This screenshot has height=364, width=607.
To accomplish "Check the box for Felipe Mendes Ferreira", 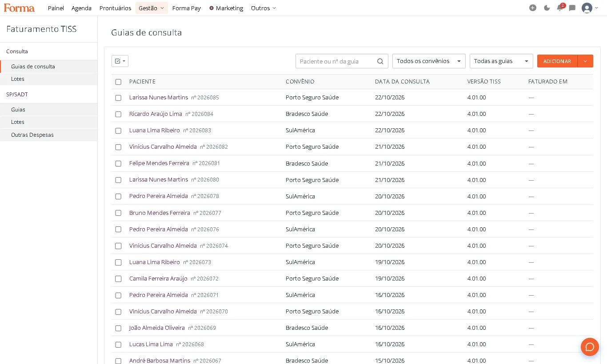I will click(118, 163).
